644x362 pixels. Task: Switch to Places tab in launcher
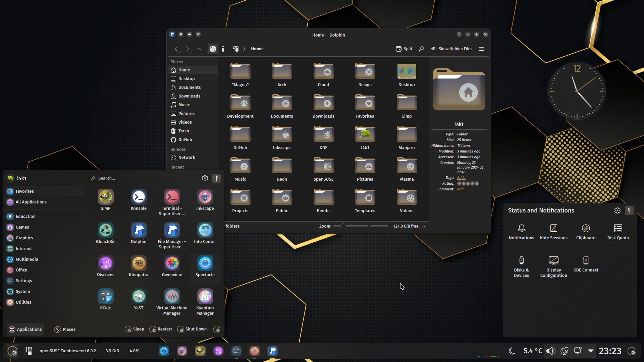click(x=65, y=329)
